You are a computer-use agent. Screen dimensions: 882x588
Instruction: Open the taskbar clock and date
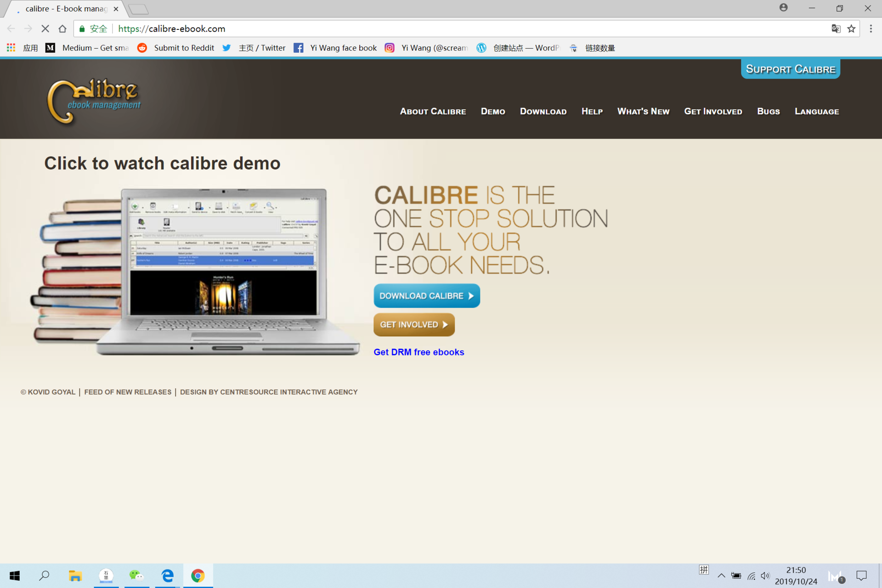(x=796, y=576)
